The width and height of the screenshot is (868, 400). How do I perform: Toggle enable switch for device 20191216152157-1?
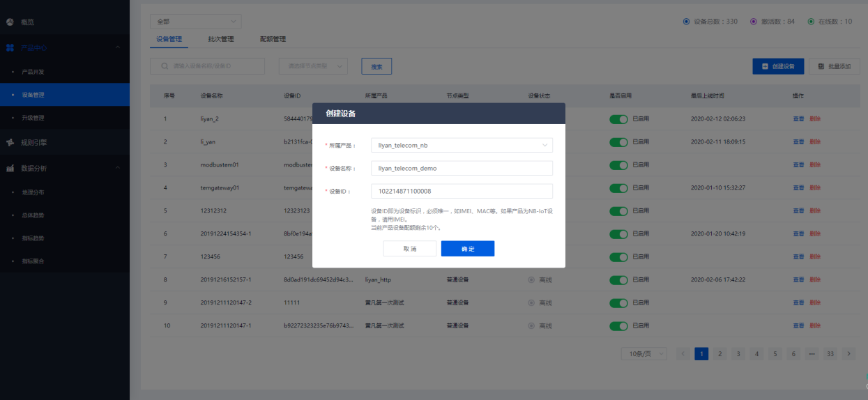618,280
